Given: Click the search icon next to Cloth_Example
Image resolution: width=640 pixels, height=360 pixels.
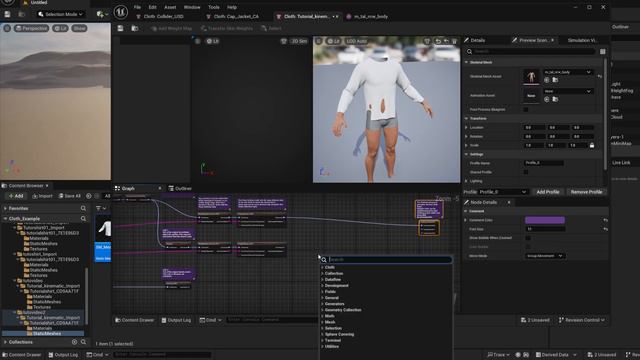Looking at the screenshot, I should pyautogui.click(x=83, y=219).
